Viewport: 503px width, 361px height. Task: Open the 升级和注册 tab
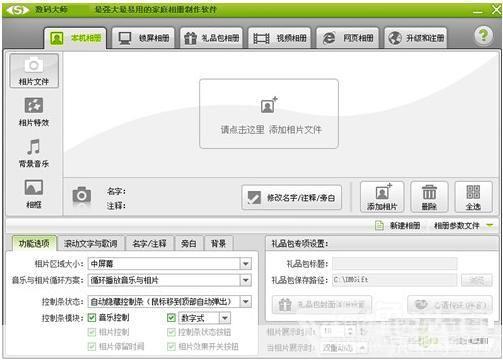click(416, 38)
